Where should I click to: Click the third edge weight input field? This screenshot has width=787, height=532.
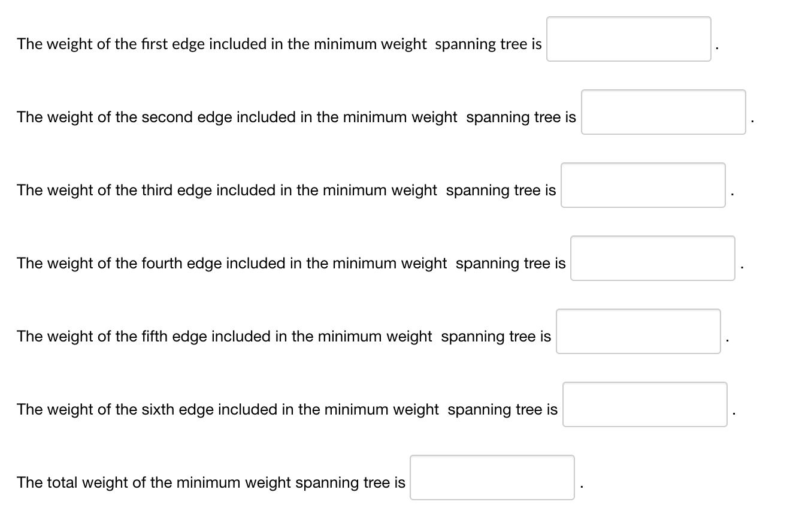(x=642, y=185)
